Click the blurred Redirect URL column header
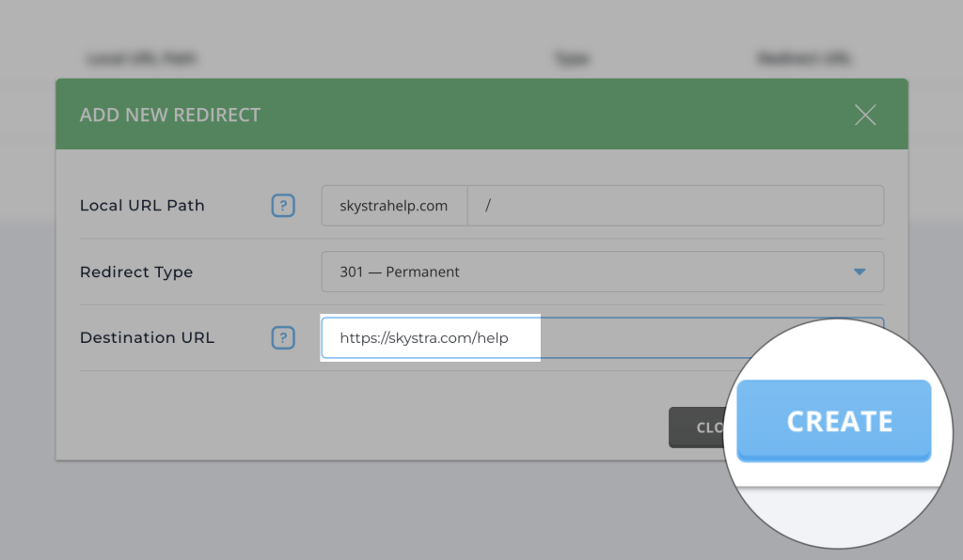 click(x=804, y=58)
